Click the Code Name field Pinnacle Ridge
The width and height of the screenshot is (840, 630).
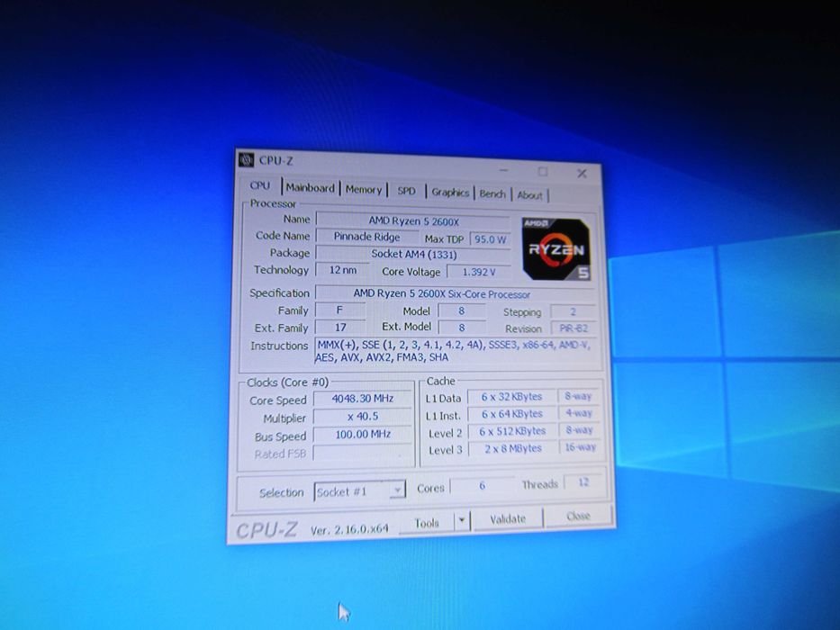tap(367, 237)
